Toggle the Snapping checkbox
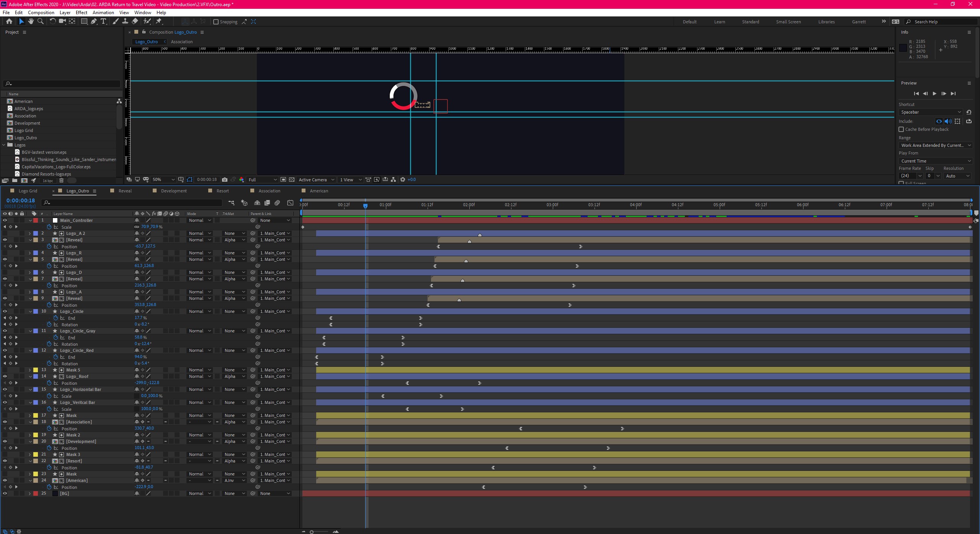This screenshot has width=980, height=534. point(216,22)
